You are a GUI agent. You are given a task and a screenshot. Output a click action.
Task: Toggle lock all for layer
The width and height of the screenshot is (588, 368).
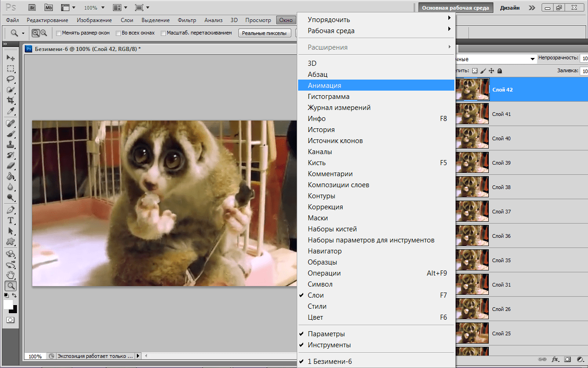click(x=500, y=71)
